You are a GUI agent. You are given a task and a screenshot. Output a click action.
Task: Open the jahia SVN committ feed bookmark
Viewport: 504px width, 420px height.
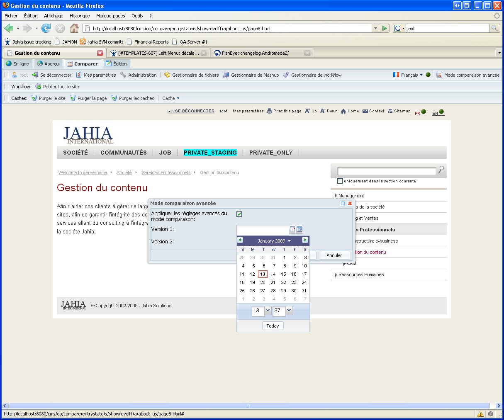pyautogui.click(x=102, y=42)
